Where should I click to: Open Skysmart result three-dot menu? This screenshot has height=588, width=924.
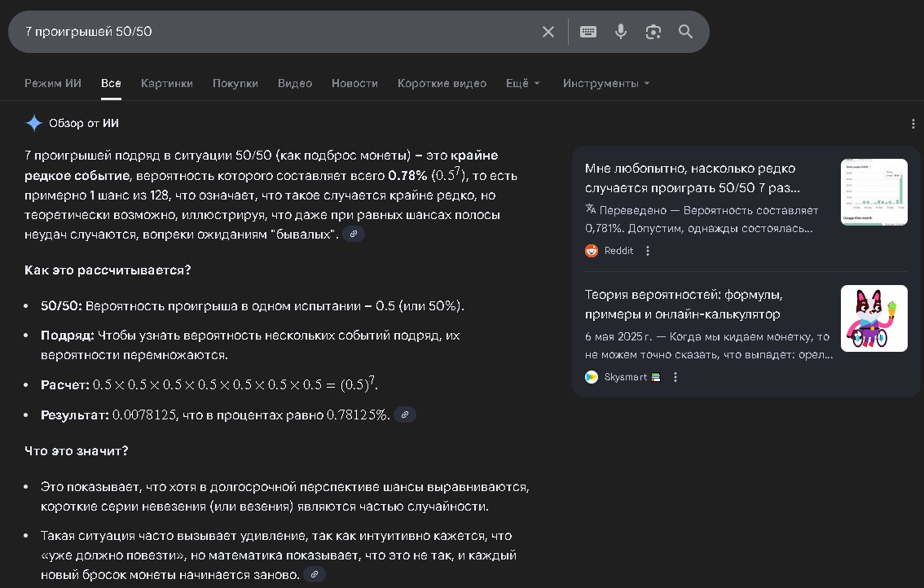pos(675,377)
